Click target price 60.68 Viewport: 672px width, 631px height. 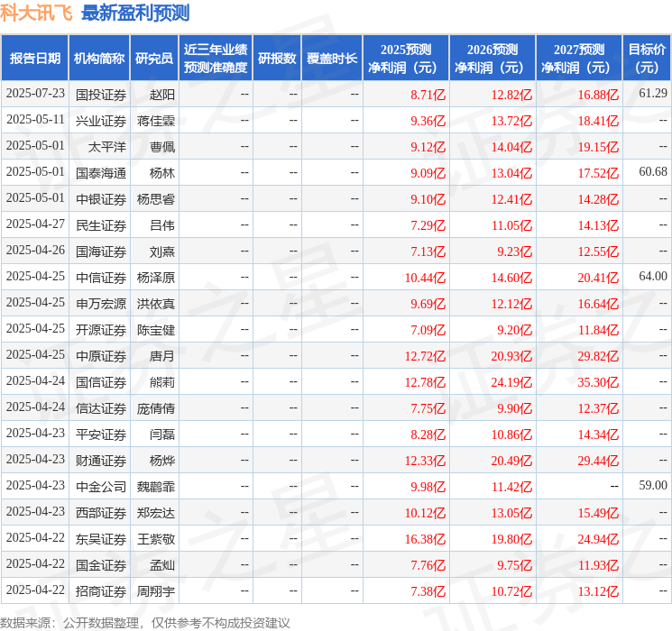point(653,172)
